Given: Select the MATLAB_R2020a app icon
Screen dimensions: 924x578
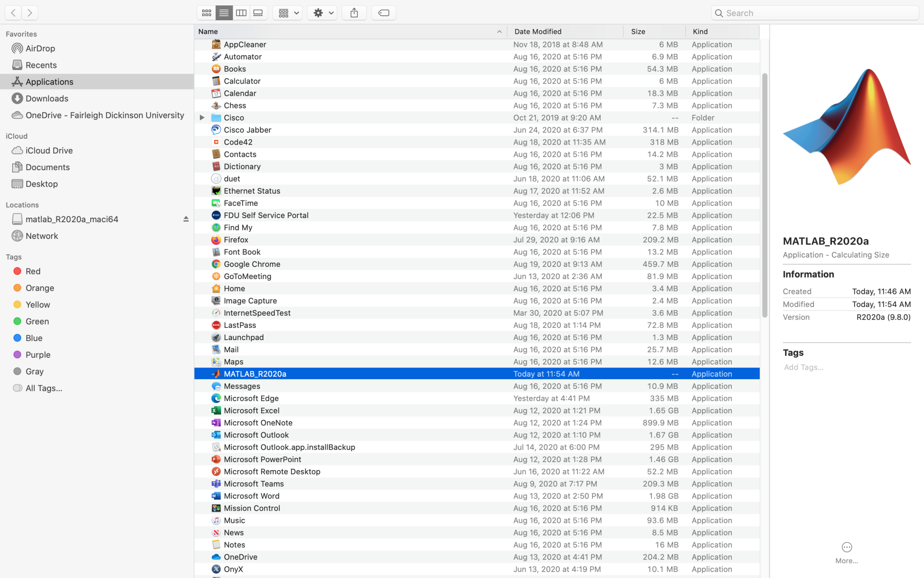Looking at the screenshot, I should 216,373.
